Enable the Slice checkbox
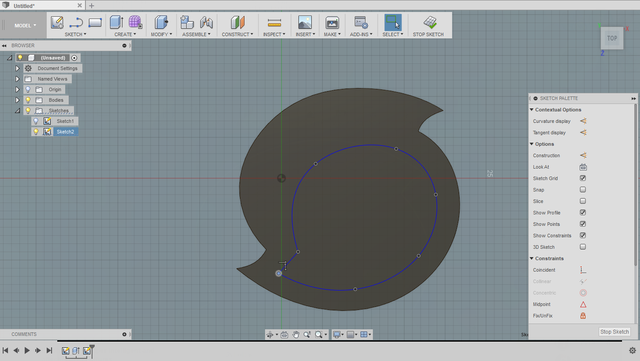Viewport: 640px width, 361px height. pyautogui.click(x=583, y=201)
